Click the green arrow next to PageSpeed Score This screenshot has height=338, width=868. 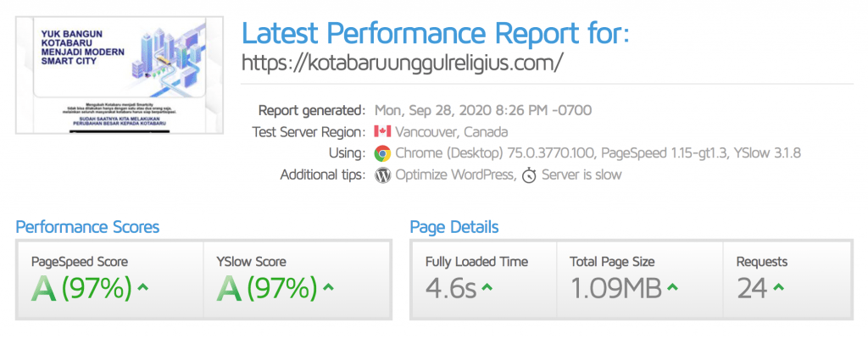coord(142,287)
